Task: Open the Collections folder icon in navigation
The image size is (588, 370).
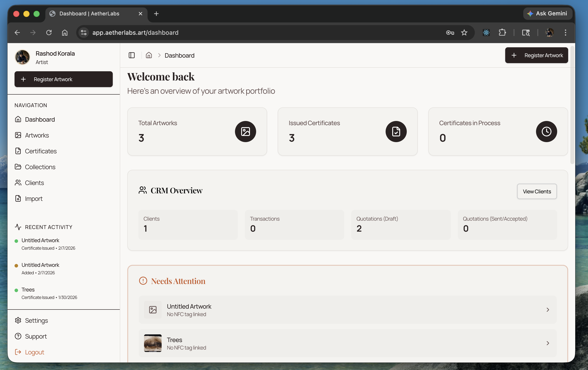Action: pos(18,167)
